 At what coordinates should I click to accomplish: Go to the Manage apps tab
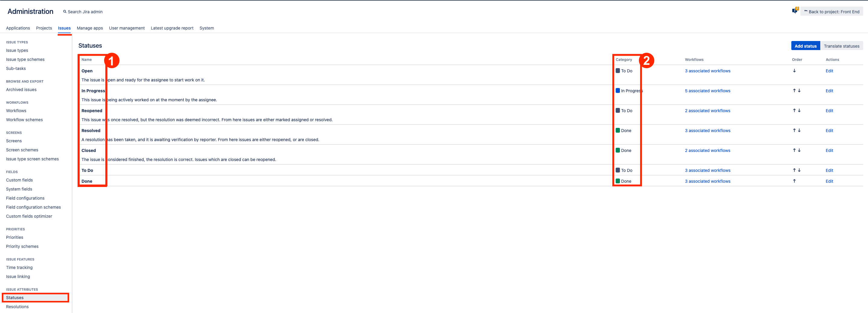(x=90, y=28)
